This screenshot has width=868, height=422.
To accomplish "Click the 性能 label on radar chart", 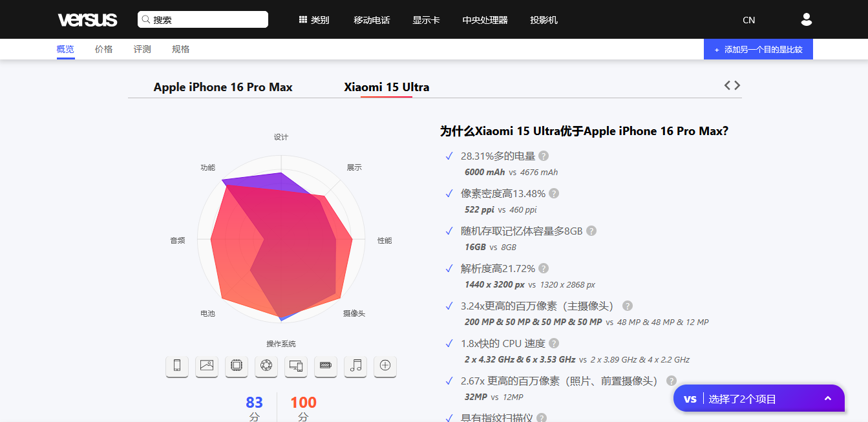I will click(x=385, y=240).
